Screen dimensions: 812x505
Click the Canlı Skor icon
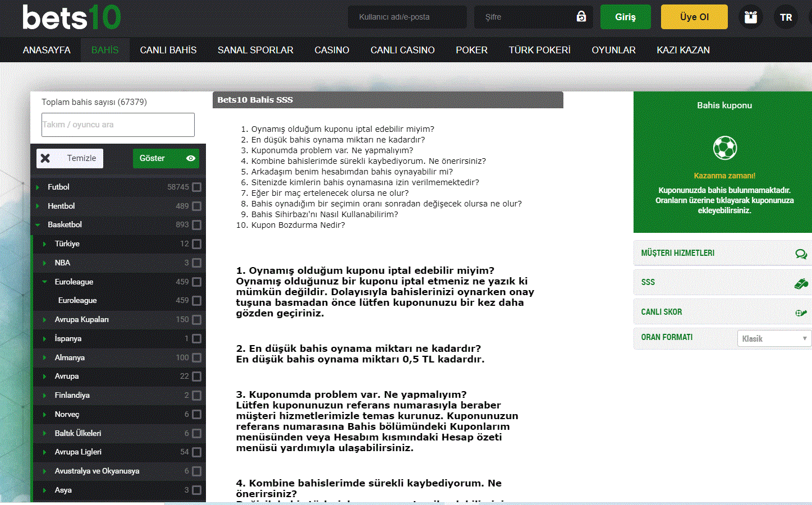click(x=801, y=313)
